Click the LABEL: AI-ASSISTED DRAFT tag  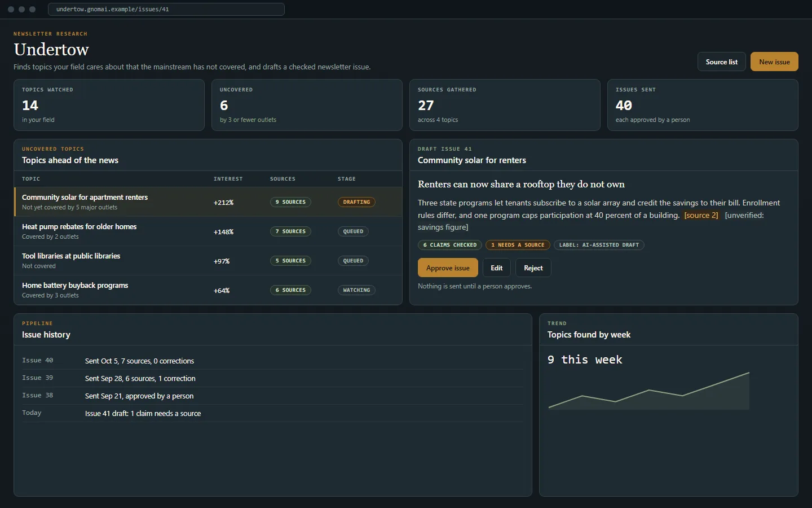pos(599,245)
